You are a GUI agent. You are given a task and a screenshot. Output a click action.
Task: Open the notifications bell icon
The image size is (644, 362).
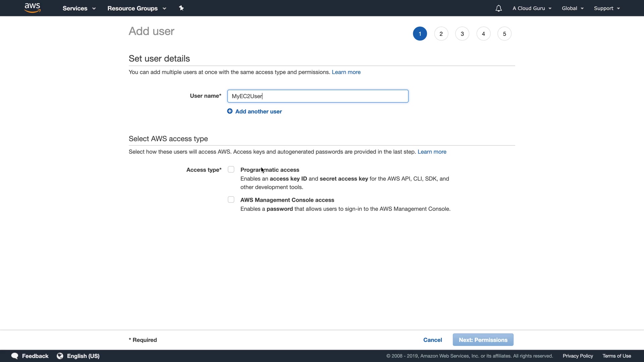point(498,8)
